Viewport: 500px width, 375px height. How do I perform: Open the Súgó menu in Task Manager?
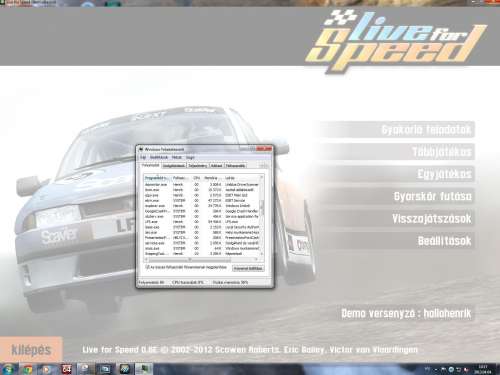coord(190,157)
